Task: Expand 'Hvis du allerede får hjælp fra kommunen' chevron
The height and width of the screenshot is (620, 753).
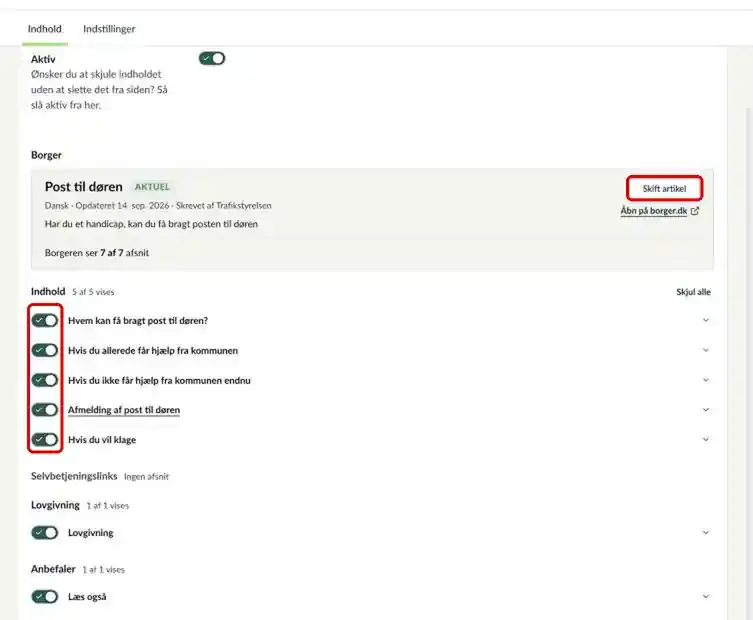Action: (x=705, y=350)
